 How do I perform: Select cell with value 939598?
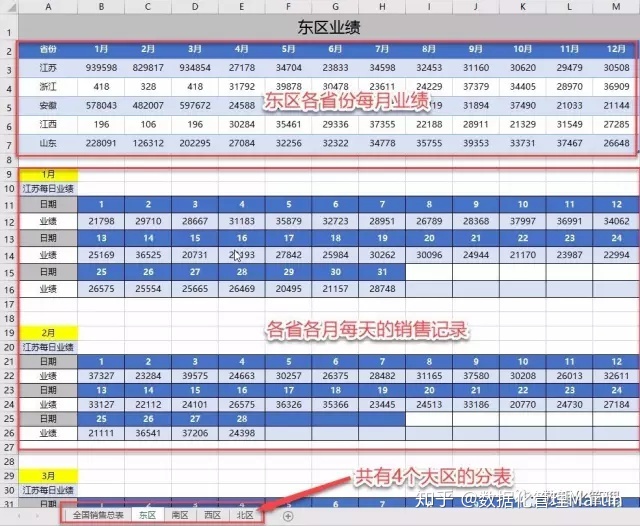pos(101,68)
